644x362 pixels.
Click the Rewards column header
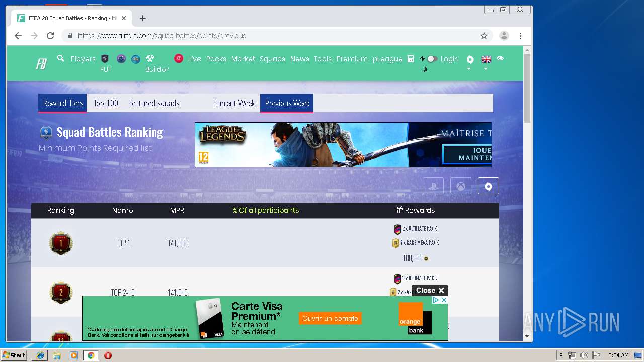[x=416, y=210]
